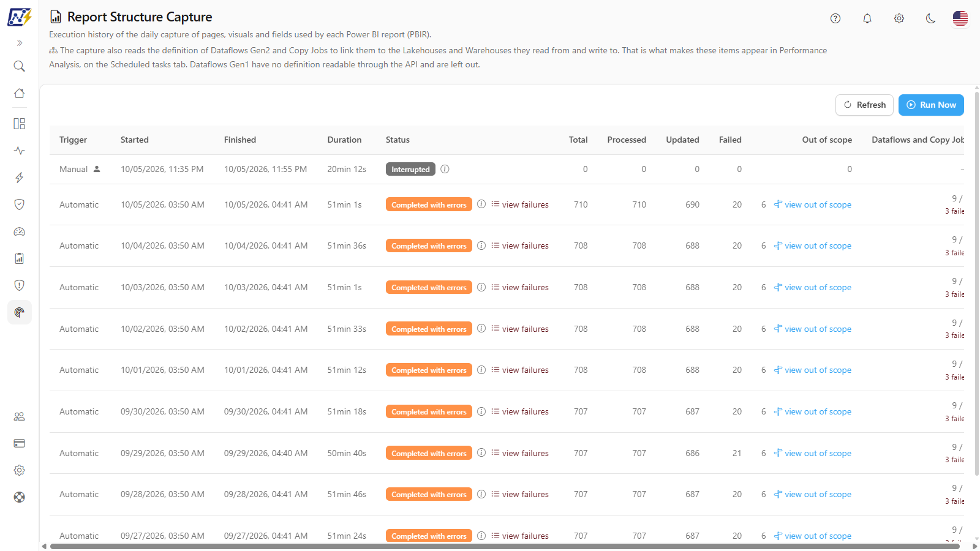Go to the home icon in the sidebar

20,93
